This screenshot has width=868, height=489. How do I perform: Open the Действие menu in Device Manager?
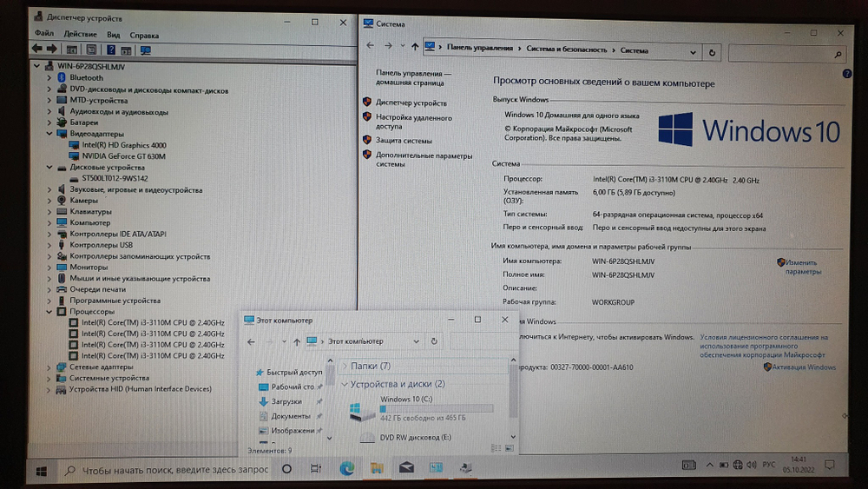pyautogui.click(x=79, y=34)
